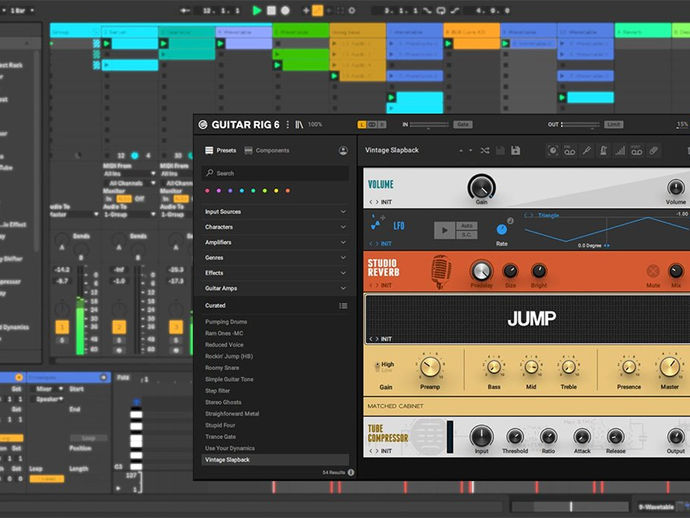Expand the Guitar Amps category
The width and height of the screenshot is (690, 518).
tap(275, 288)
